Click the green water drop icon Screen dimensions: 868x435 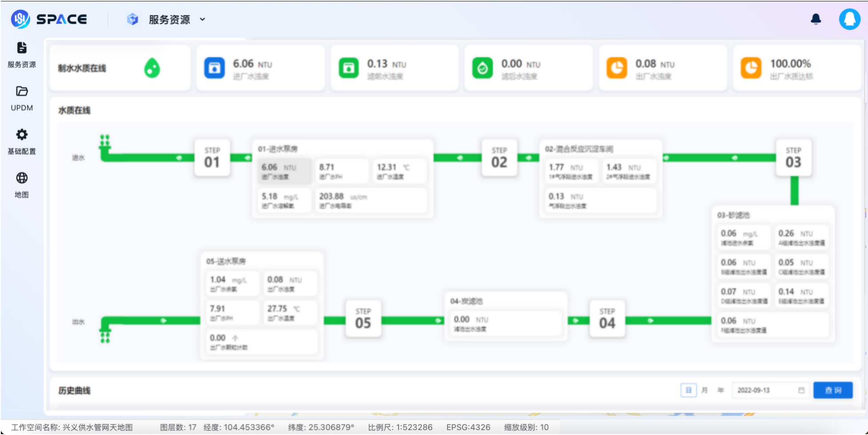(152, 68)
